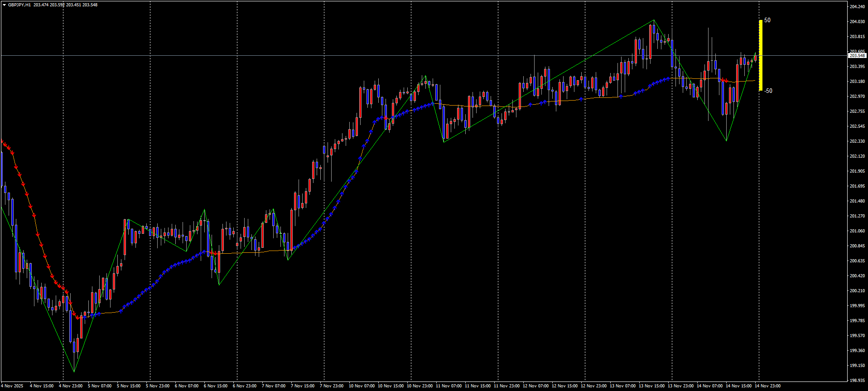Click the 14 Nov 23:00 time axis label
The height and width of the screenshot is (391, 868).
[x=767, y=386]
